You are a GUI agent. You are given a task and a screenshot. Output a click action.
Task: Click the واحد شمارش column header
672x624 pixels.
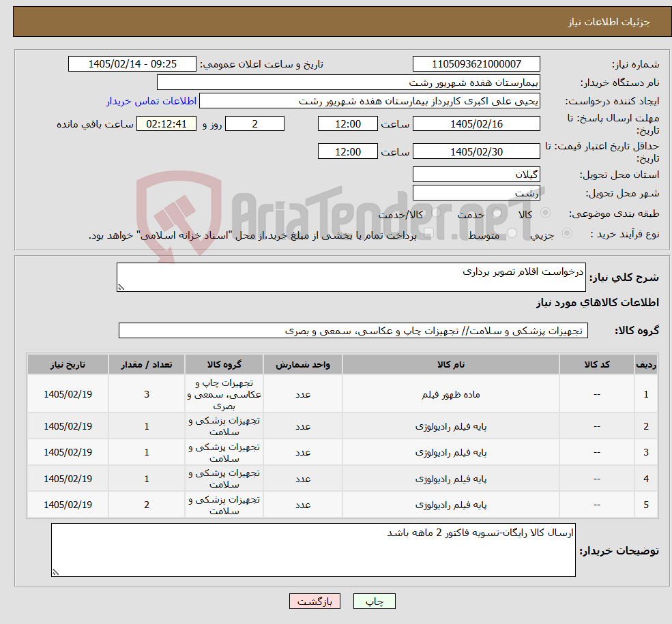click(x=303, y=364)
